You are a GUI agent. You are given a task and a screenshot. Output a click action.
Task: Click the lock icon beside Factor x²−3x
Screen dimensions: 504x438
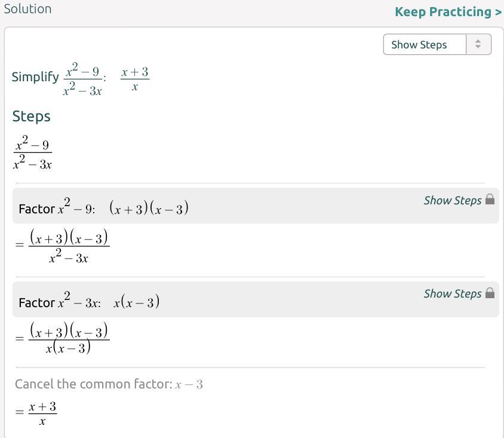tap(490, 293)
